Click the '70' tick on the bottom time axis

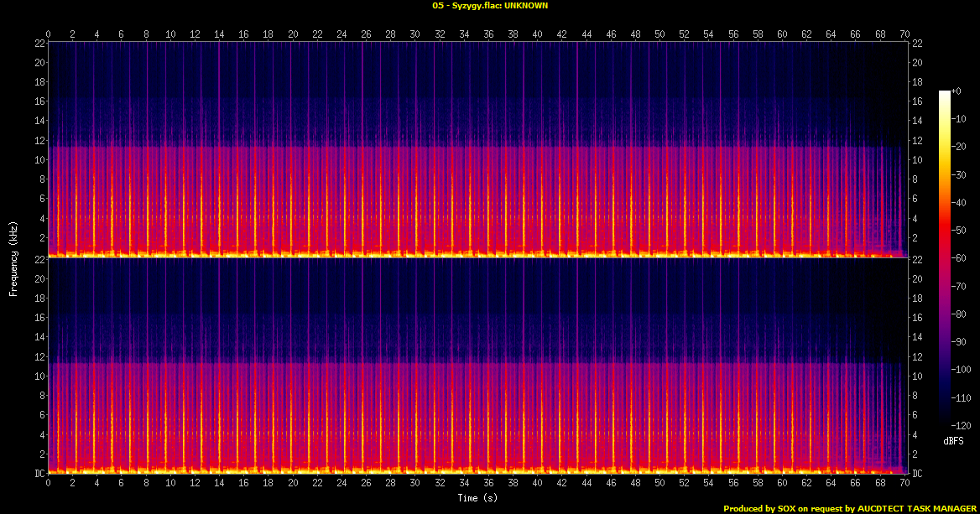tap(904, 484)
